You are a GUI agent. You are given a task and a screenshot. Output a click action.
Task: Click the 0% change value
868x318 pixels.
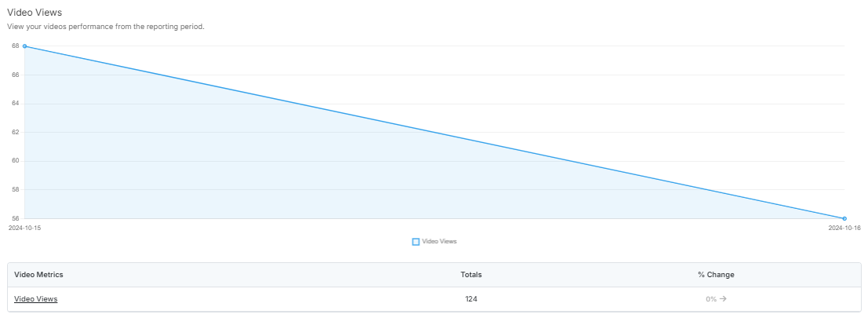point(711,299)
